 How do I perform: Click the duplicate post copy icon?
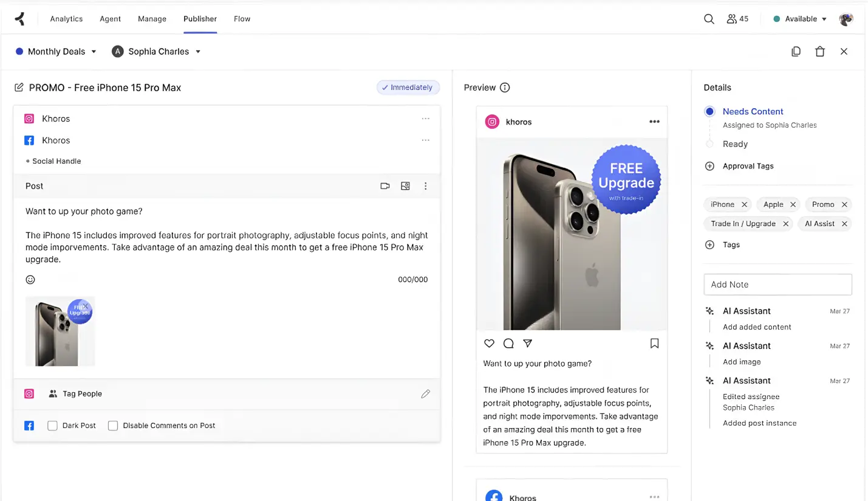tap(796, 52)
